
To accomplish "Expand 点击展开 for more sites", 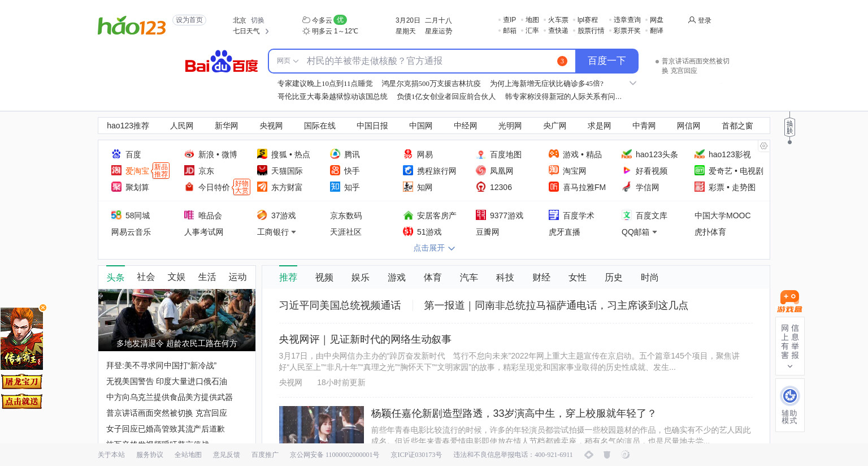I will point(434,248).
